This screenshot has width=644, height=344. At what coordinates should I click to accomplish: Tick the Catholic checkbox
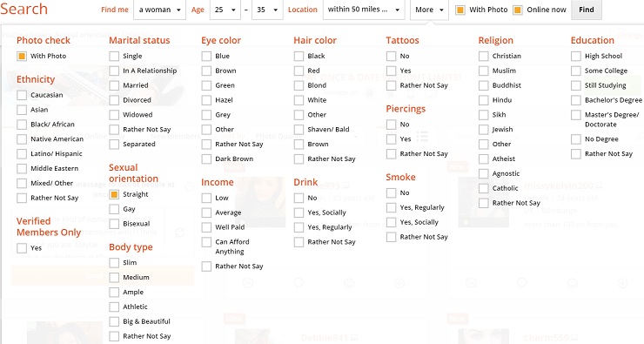tap(484, 188)
